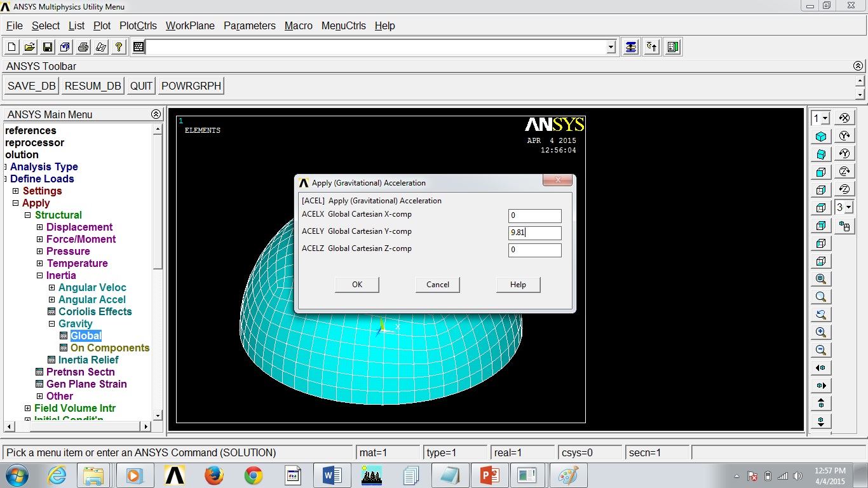Pan model left with left-arrow cube icon
868x488 pixels.
tap(821, 368)
